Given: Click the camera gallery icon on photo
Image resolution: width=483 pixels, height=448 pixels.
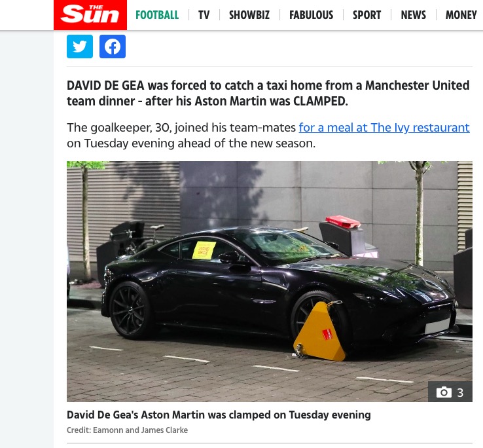Looking at the screenshot, I should click(x=444, y=392).
